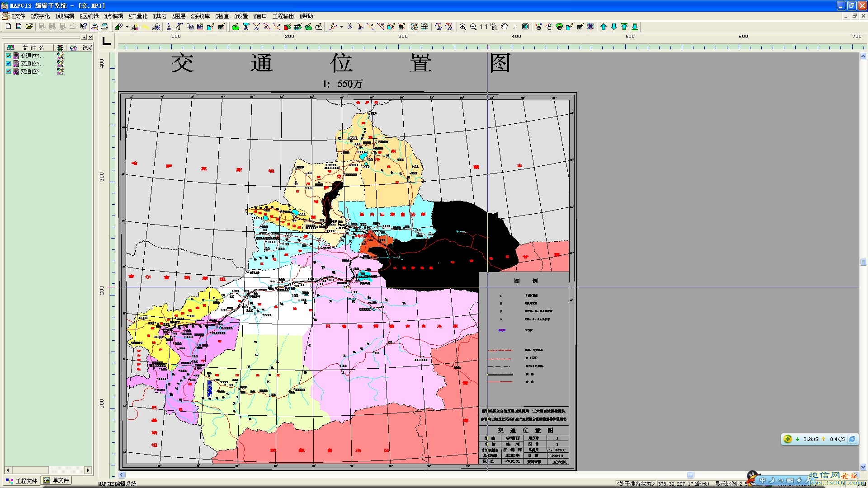Click the 处于准备状态 status bar text
868x488 pixels.
(x=636, y=483)
